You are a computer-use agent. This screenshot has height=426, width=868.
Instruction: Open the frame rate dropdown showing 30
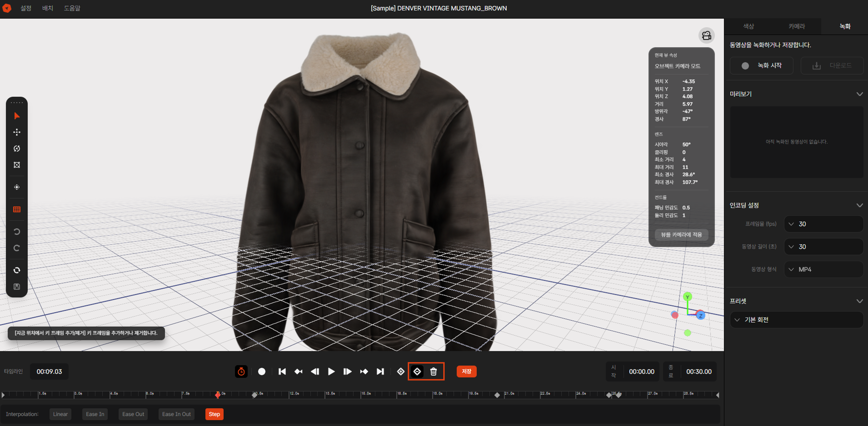click(x=824, y=224)
